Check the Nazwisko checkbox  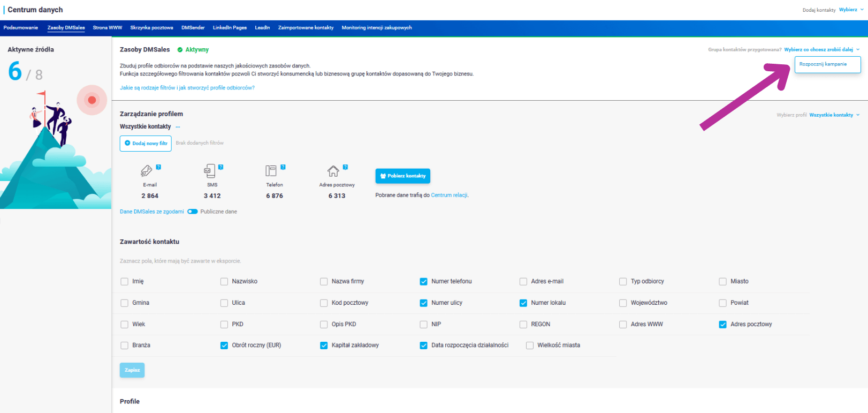pyautogui.click(x=224, y=281)
